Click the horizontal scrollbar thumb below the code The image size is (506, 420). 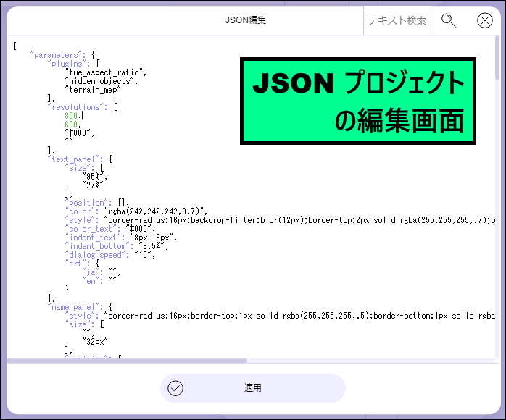(x=128, y=360)
